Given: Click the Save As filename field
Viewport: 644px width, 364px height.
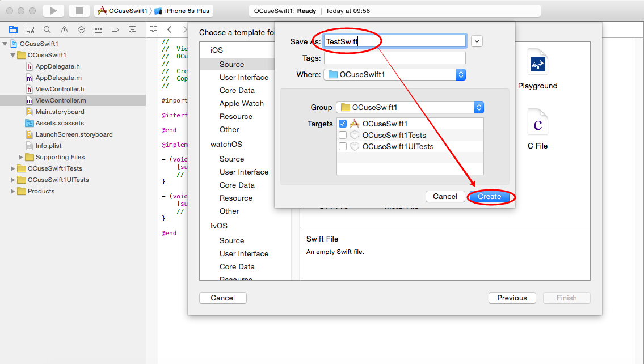Looking at the screenshot, I should 395,41.
